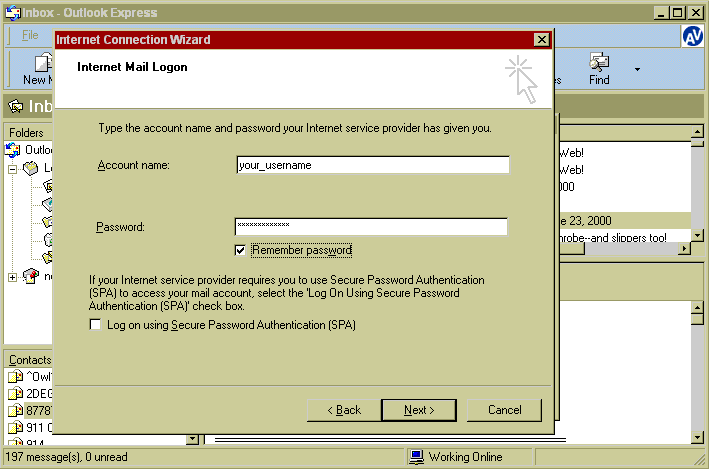Click the Working Online status icon
Screen dimensions: 709x469
(416, 457)
